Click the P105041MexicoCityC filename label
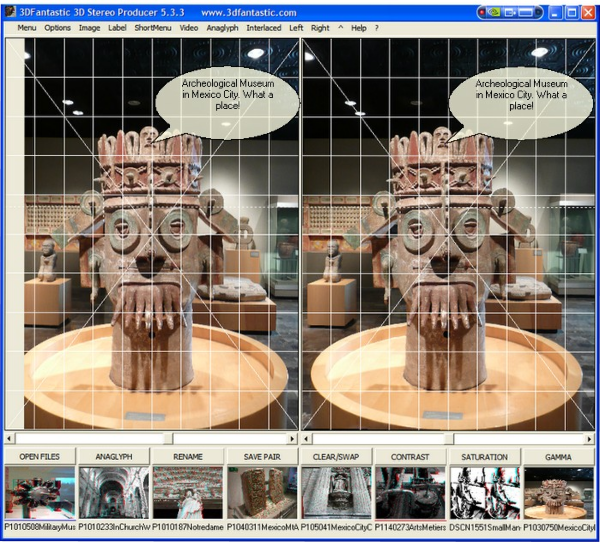Image resolution: width=600 pixels, height=542 pixels. pos(336,527)
